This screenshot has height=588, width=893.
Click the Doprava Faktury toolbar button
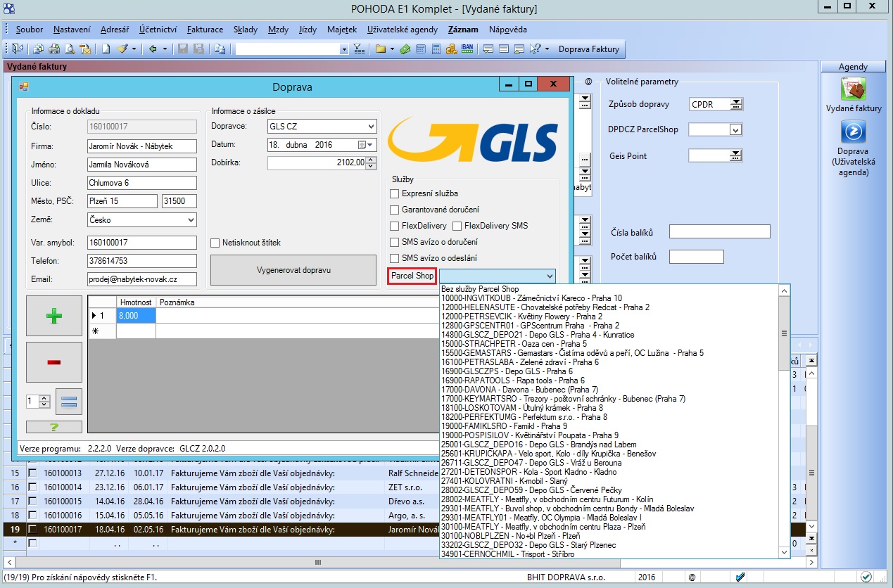[589, 49]
